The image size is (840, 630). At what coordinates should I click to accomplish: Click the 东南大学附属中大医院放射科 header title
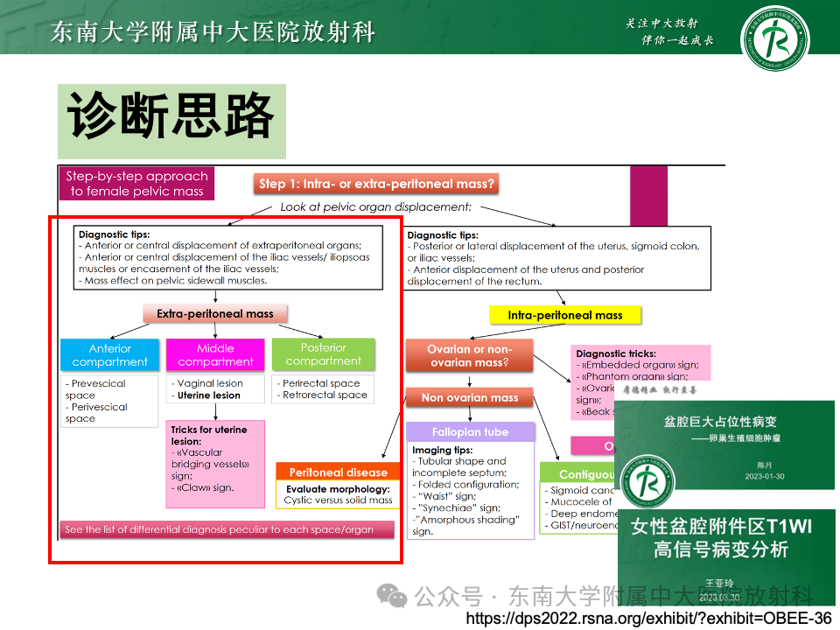[213, 31]
